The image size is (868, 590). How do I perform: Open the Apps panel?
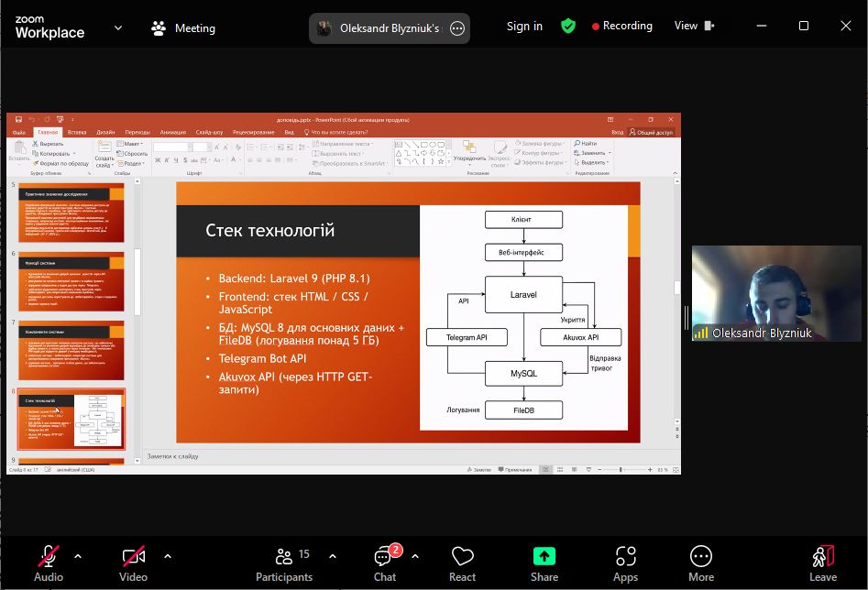click(x=626, y=562)
